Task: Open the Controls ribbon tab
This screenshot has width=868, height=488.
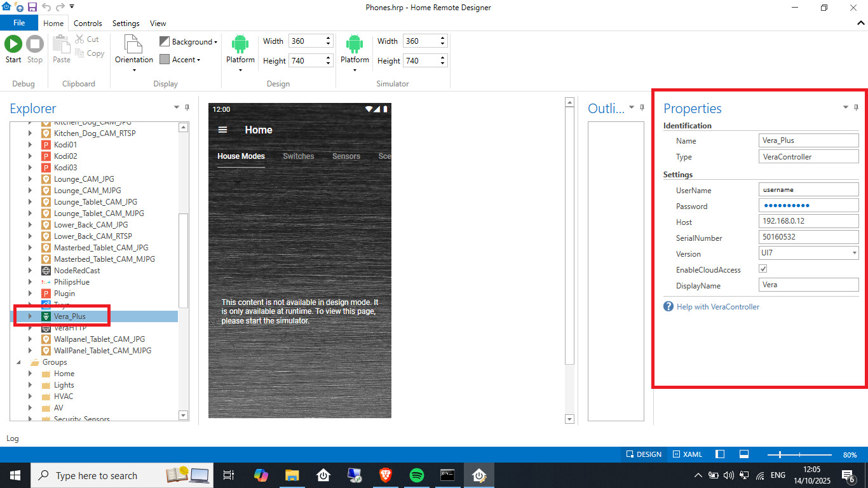Action: point(88,24)
